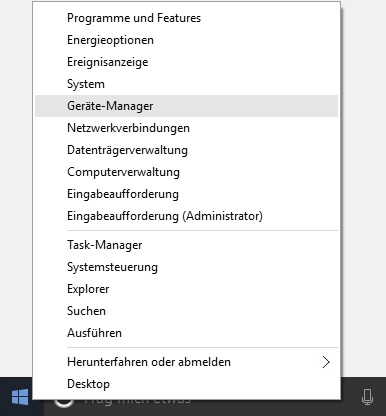Click the Windows Start button

[21, 397]
